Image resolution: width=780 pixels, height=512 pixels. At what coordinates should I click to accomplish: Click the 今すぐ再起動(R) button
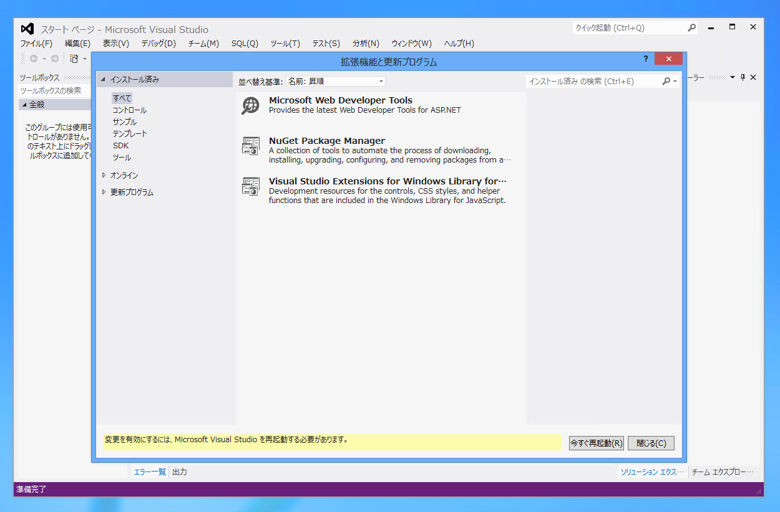click(596, 443)
